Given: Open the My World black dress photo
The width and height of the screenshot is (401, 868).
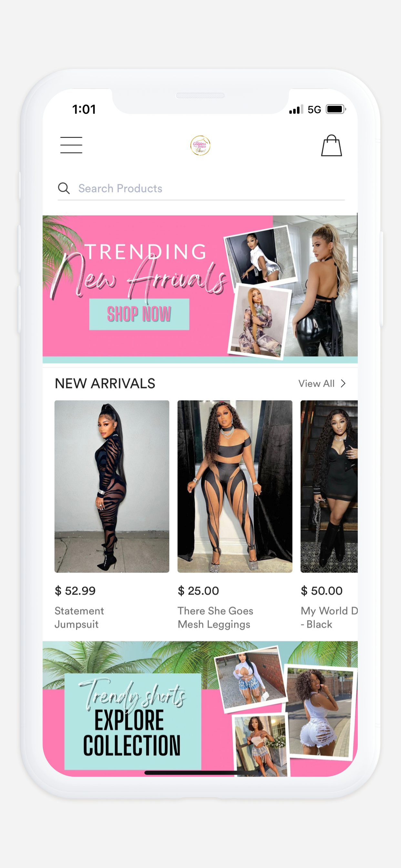Looking at the screenshot, I should pyautogui.click(x=329, y=486).
